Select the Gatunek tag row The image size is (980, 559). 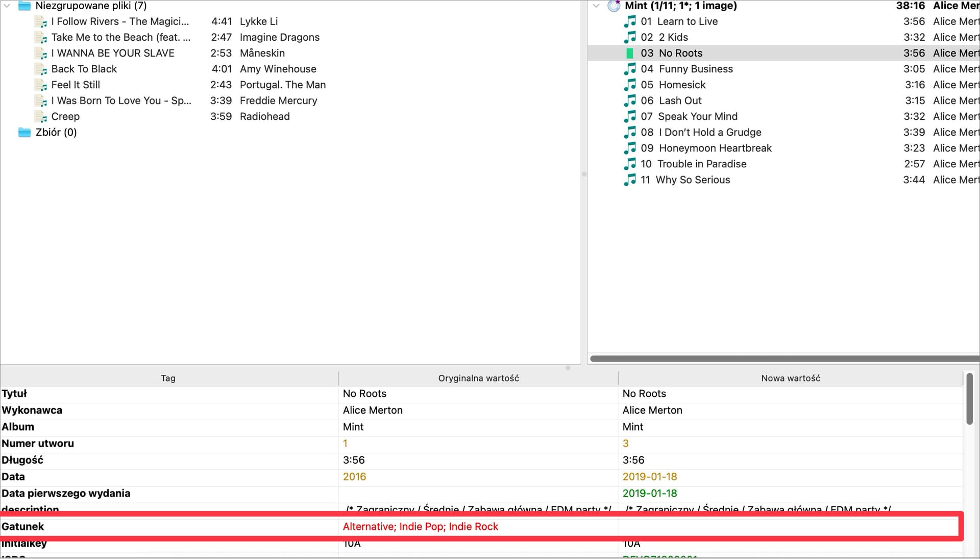click(23, 527)
